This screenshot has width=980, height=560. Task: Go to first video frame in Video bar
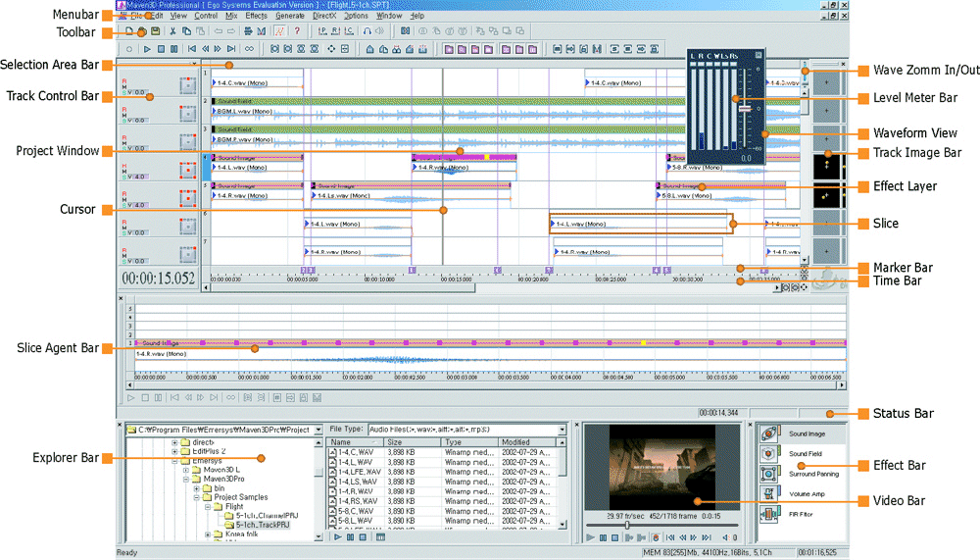(x=670, y=537)
